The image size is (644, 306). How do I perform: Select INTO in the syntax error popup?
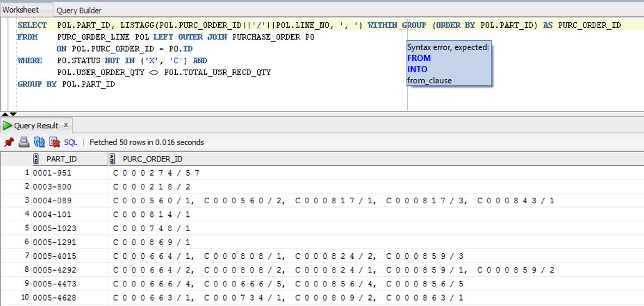[x=418, y=69]
